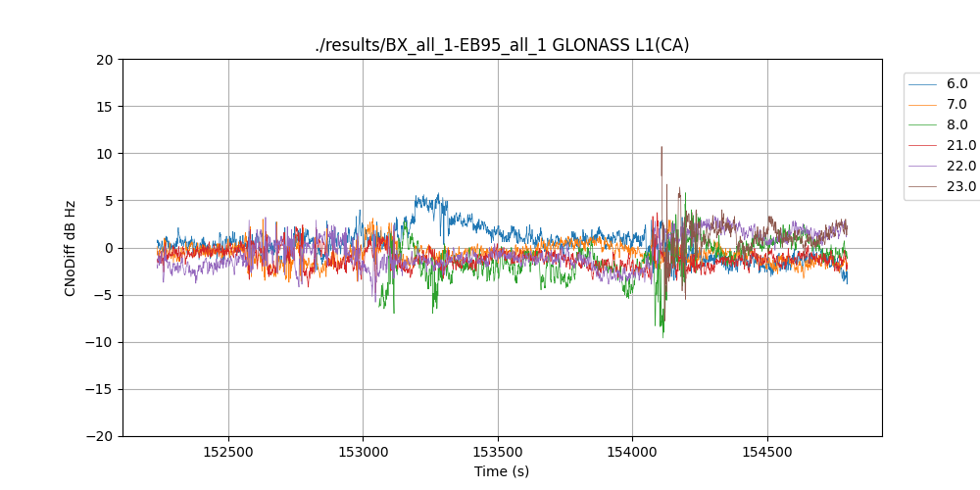Image resolution: width=980 pixels, height=490 pixels.
Task: Click the 154500 x-axis tick label
Action: click(x=766, y=454)
